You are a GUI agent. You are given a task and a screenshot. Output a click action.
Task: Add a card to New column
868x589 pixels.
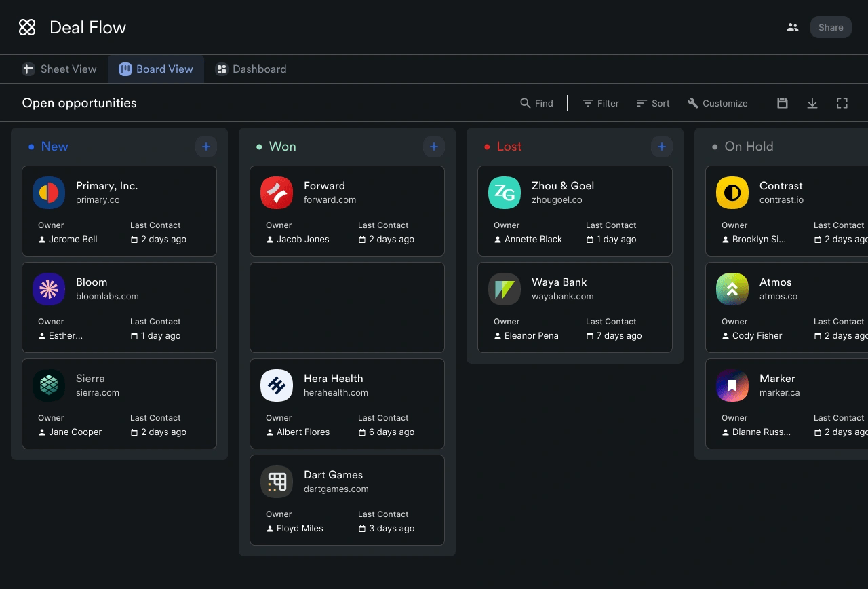[206, 147]
